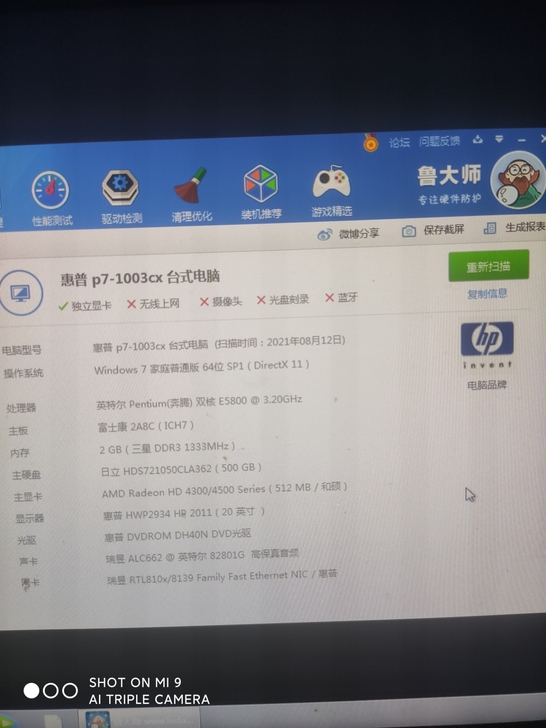The image size is (546, 728).
Task: Click the AMD Radeon HD 4300/4500 Series value
Action: [225, 490]
